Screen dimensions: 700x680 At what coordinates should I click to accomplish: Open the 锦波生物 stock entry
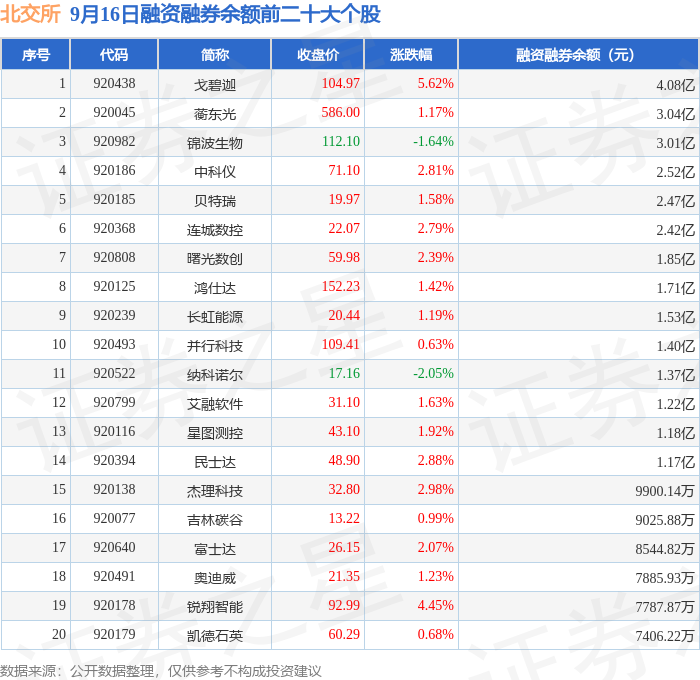[215, 143]
